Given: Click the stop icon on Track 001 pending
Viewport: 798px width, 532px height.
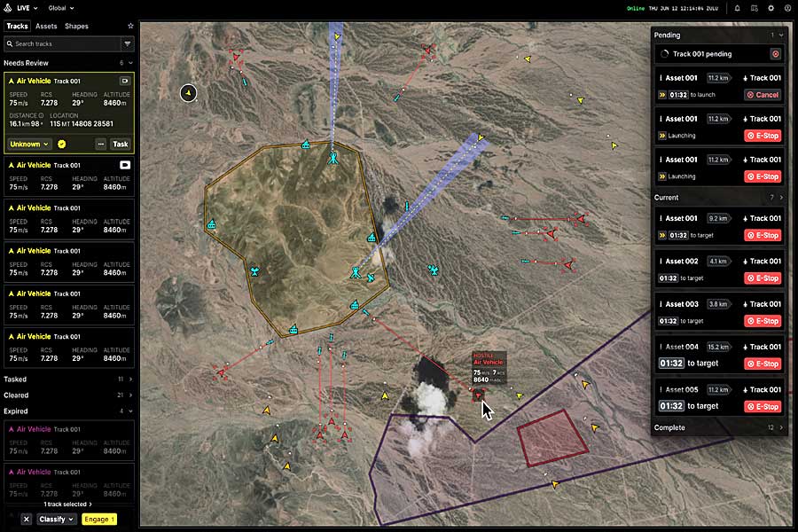Looking at the screenshot, I should (776, 54).
